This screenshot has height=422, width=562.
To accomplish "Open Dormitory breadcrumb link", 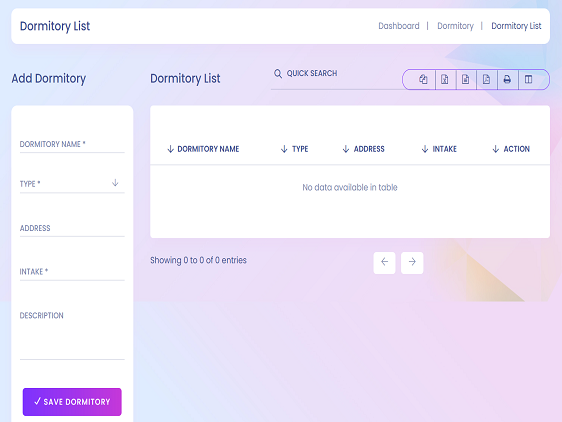I will pos(455,26).
